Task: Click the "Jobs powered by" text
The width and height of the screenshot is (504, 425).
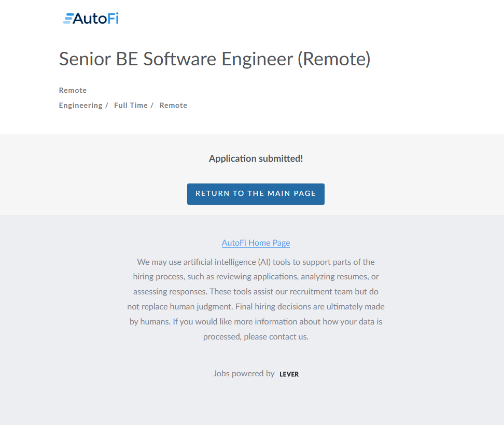Action: point(244,373)
